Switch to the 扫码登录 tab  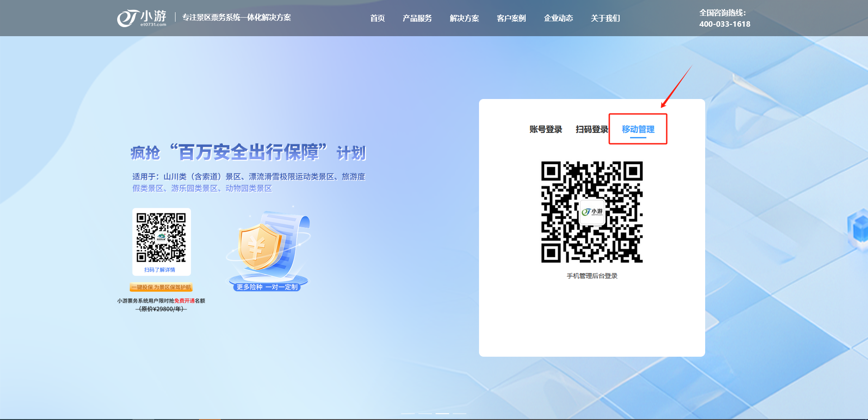pos(591,129)
